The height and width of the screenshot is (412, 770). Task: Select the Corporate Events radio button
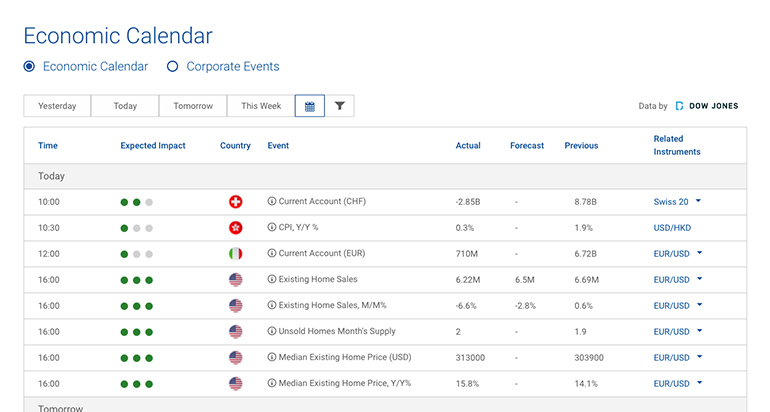coord(172,66)
